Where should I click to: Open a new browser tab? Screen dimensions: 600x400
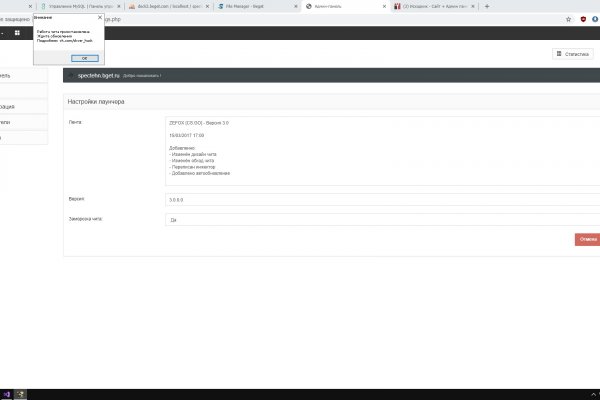tap(487, 6)
